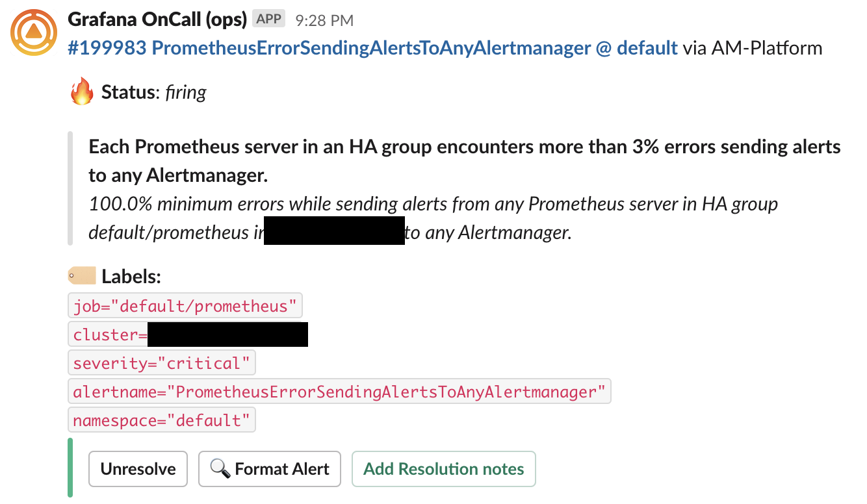Click the italic '100.0% minimum errors' description
867x504 pixels.
point(433,218)
